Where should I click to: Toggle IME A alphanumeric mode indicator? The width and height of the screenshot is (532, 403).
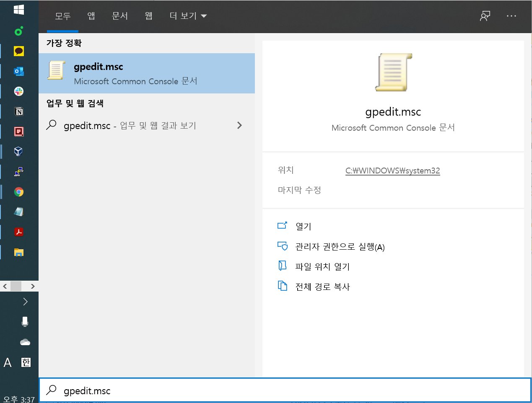[x=8, y=362]
